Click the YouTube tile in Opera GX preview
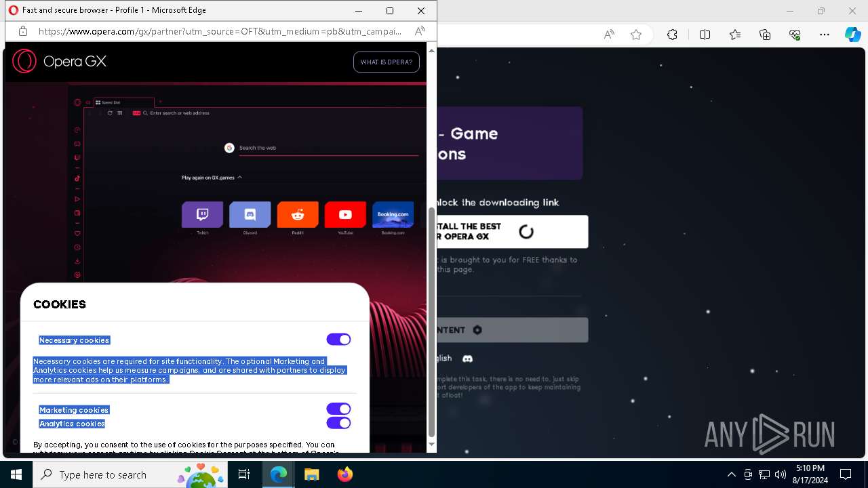Viewport: 868px width, 488px height. [x=345, y=215]
